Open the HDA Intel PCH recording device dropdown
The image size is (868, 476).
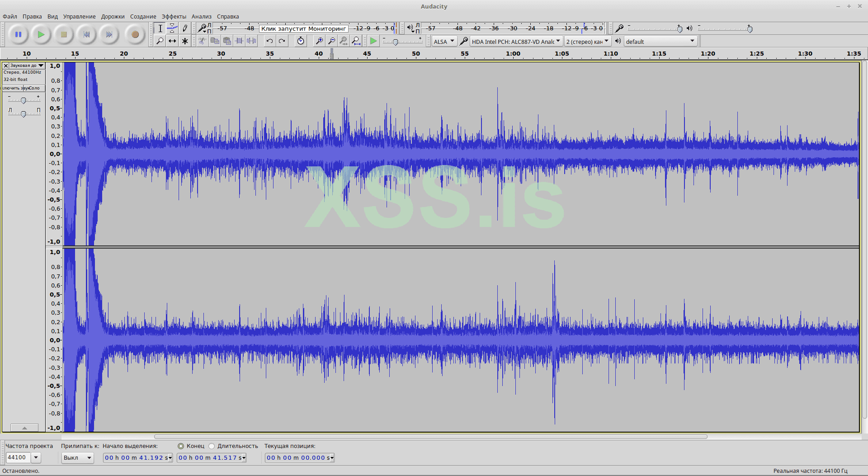tap(516, 42)
